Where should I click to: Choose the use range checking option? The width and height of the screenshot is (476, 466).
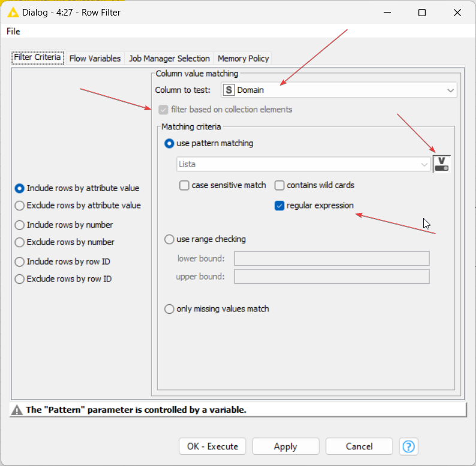(x=170, y=240)
